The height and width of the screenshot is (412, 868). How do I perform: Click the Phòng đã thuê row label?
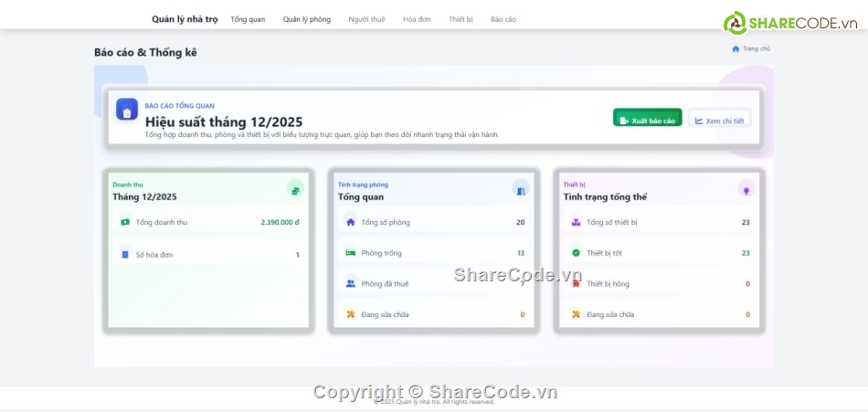point(385,283)
